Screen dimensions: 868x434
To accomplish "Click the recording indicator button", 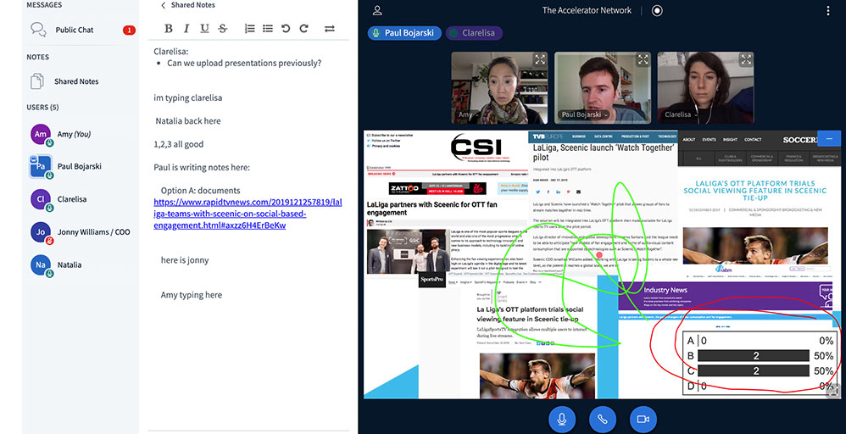I will (x=657, y=10).
